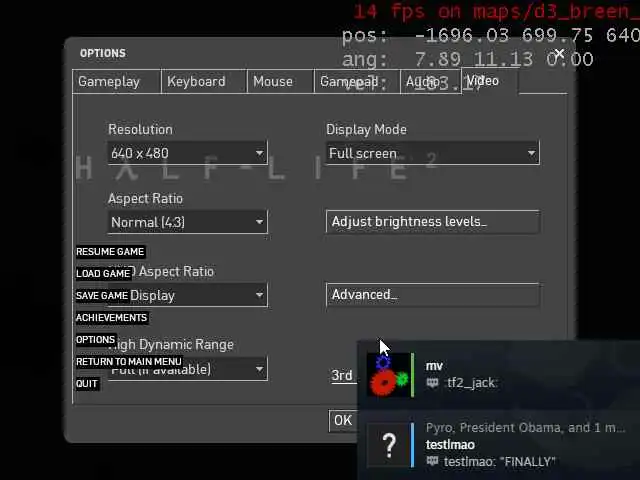This screenshot has width=640, height=480.
Task: Click the question mark avatar for testlmao
Action: (389, 445)
